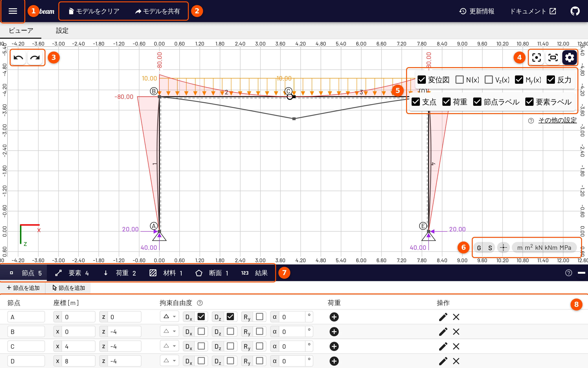Click the redo arrow button
Screen dimensions: 588x368
click(x=35, y=58)
